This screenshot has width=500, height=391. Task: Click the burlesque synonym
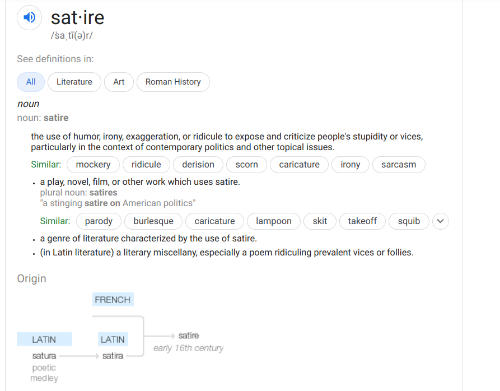[153, 221]
